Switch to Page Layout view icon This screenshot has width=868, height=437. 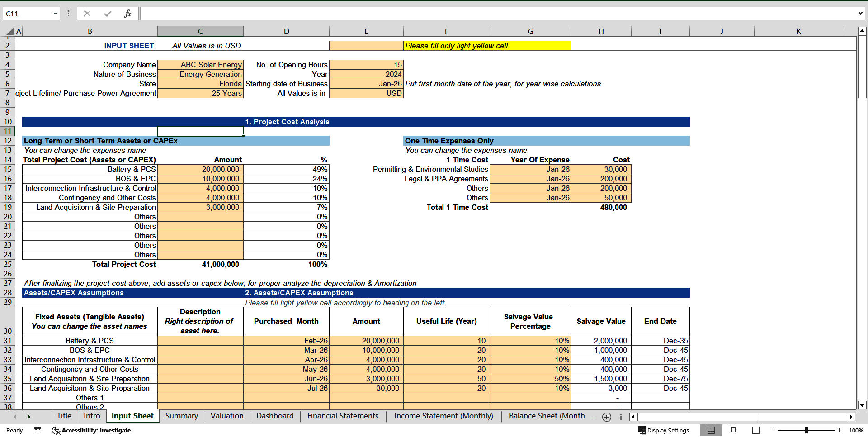pos(733,430)
